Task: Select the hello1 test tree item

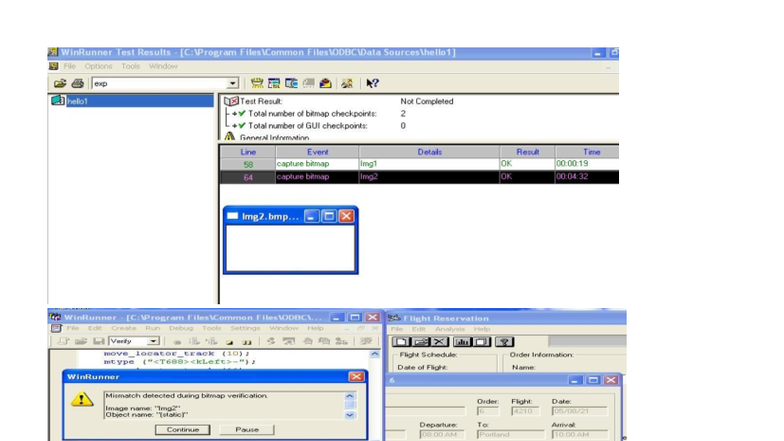Action: pos(78,101)
